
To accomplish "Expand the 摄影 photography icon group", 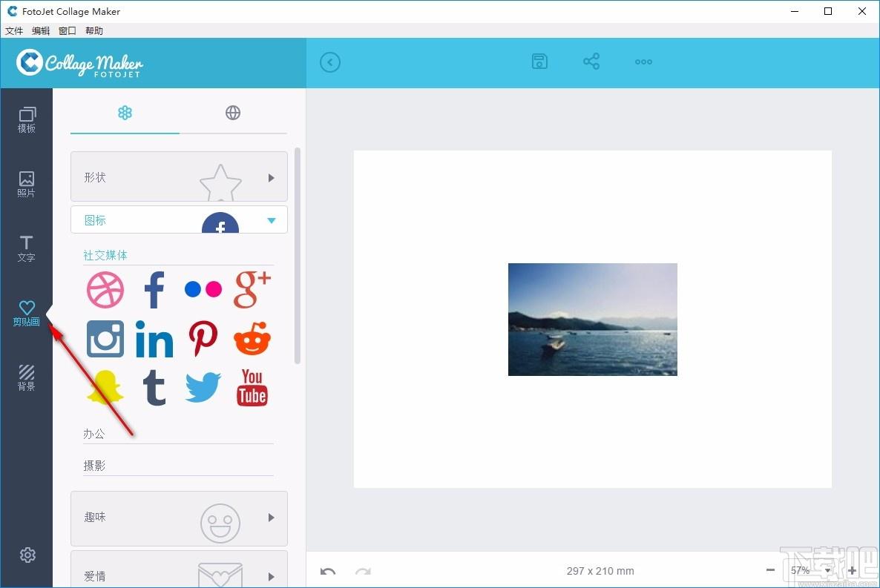I will point(179,466).
